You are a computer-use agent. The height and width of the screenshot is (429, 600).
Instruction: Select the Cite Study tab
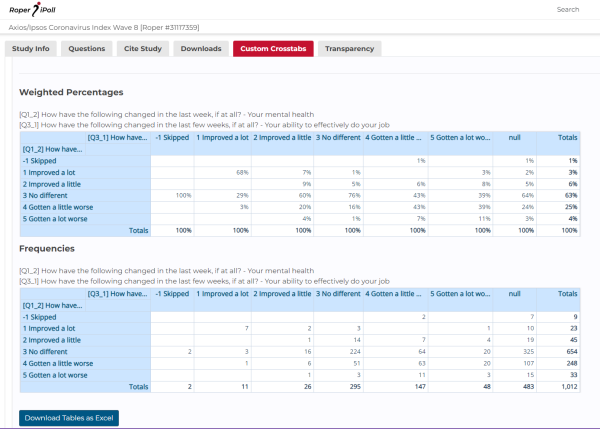tap(143, 49)
